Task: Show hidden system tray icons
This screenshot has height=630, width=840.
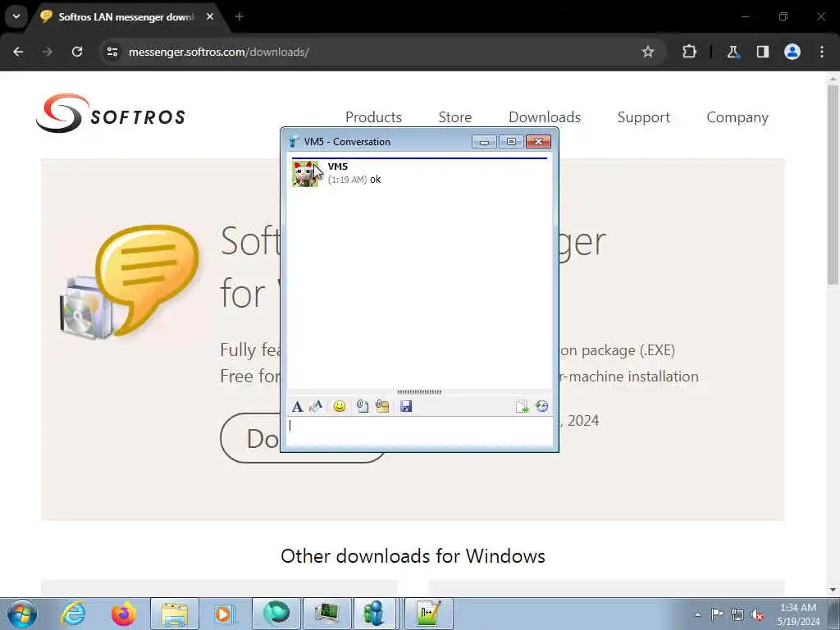Action: 697,614
